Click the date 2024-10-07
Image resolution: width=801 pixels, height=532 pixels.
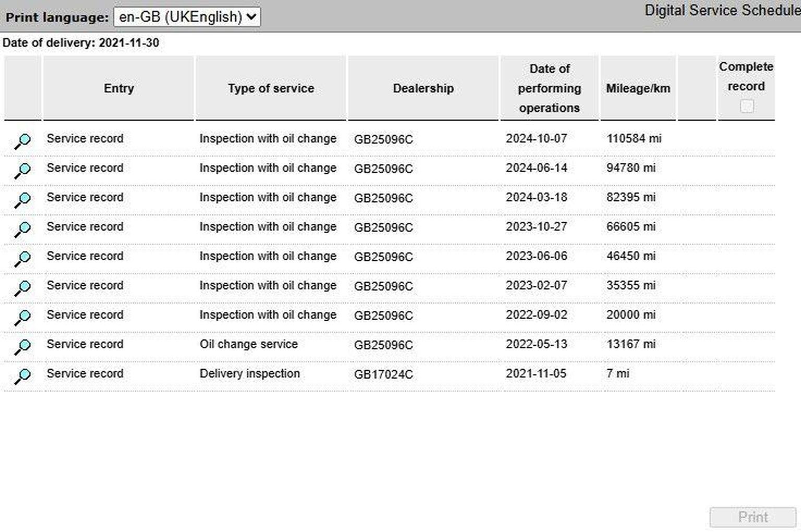536,138
